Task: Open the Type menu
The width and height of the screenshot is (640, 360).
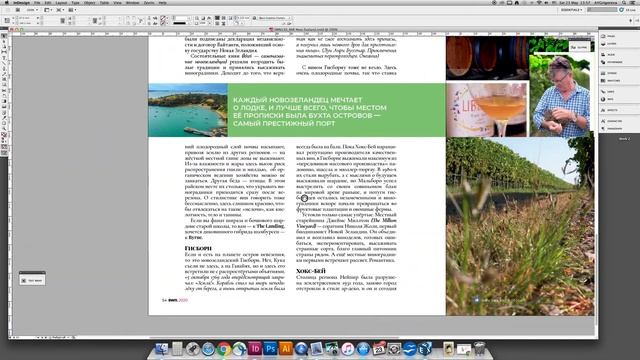Action: point(76,2)
